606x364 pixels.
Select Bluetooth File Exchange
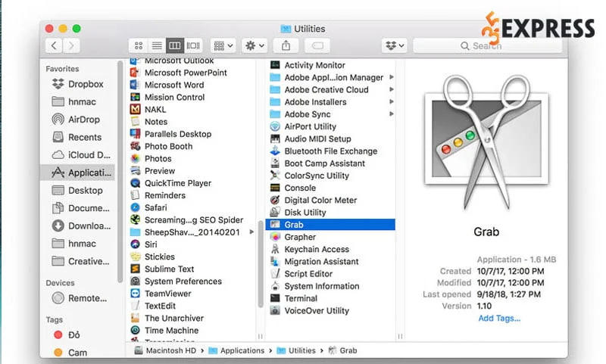click(x=324, y=151)
